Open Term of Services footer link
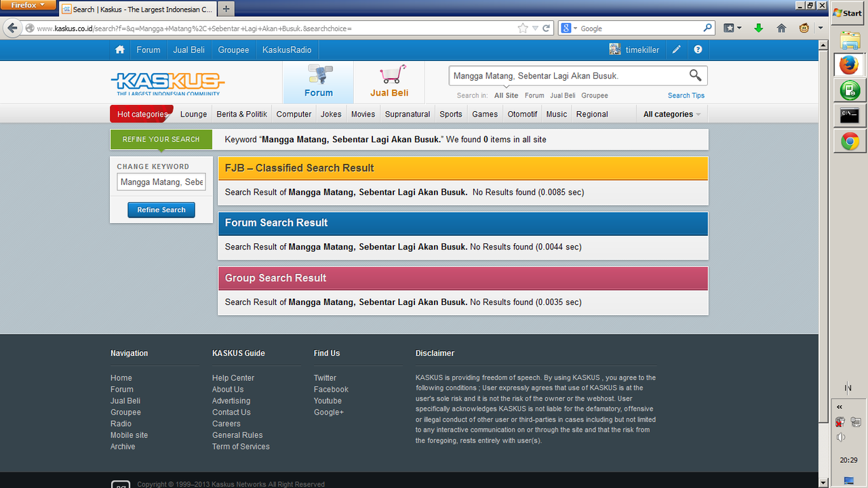Screen dimensions: 868x488 241,447
